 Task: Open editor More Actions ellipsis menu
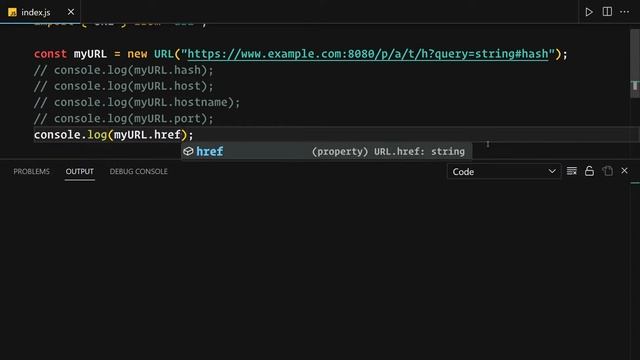coord(624,12)
